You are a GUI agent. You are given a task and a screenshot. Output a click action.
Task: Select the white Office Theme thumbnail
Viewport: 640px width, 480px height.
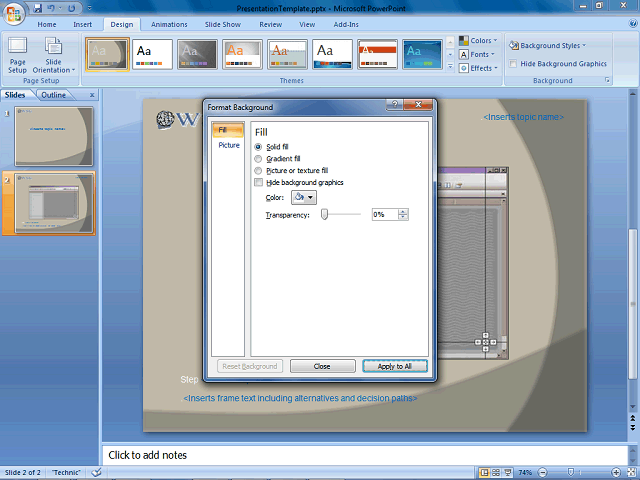[x=152, y=54]
